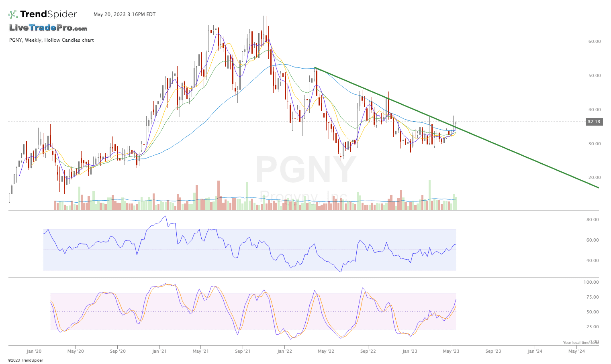This screenshot has height=364, width=611.
Task: Click the 37.13 current price label
Action: 594,122
